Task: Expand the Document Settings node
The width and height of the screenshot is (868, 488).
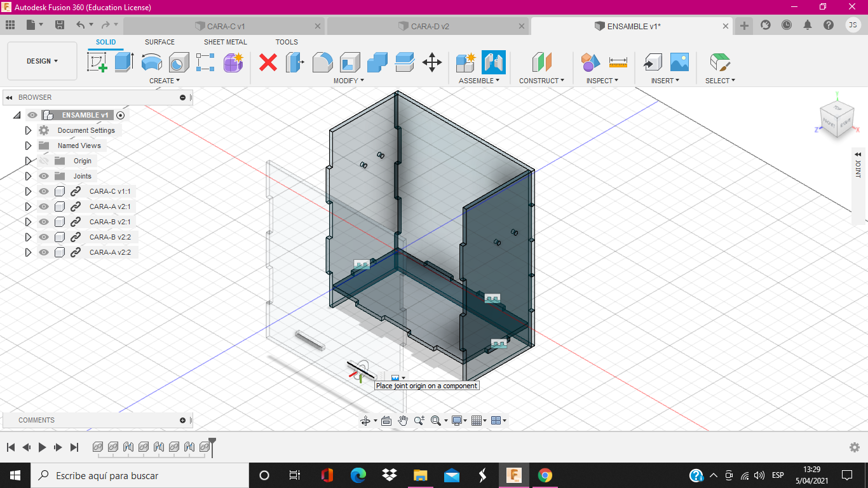Action: pyautogui.click(x=28, y=130)
